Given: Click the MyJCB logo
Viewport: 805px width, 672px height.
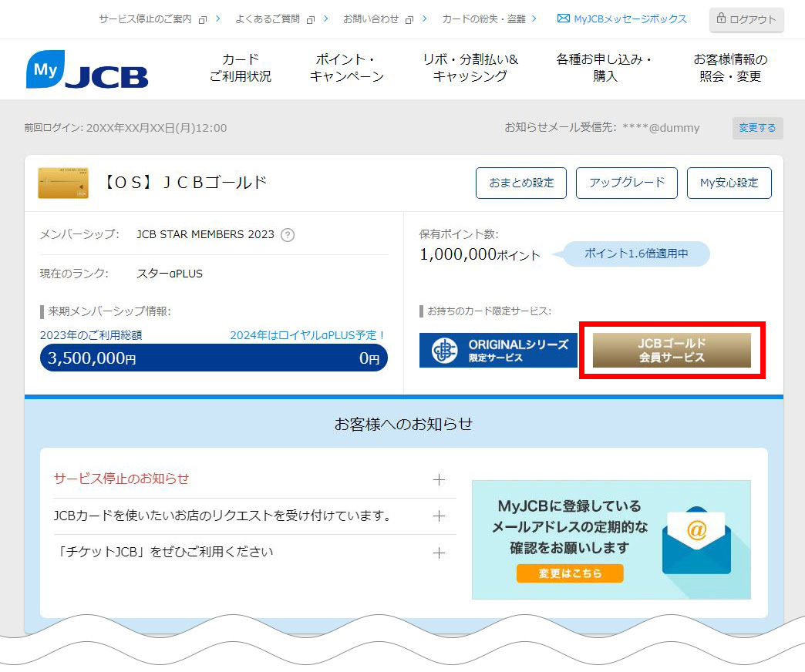Looking at the screenshot, I should (87, 69).
